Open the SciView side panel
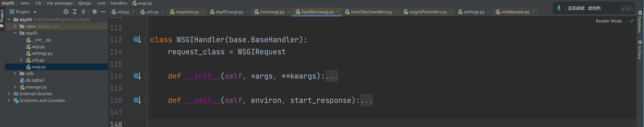This screenshot has width=644, height=127. (x=640, y=50)
